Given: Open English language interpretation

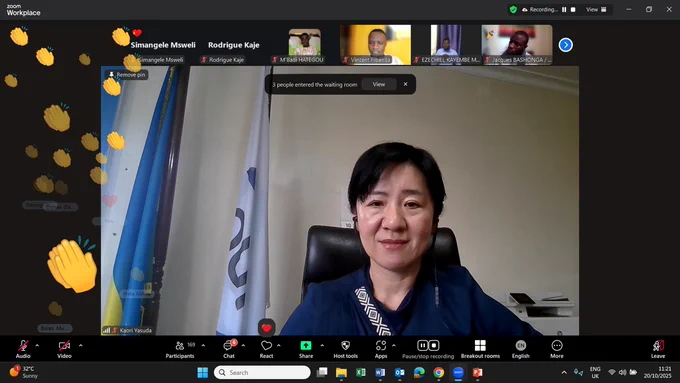Looking at the screenshot, I should (x=520, y=349).
